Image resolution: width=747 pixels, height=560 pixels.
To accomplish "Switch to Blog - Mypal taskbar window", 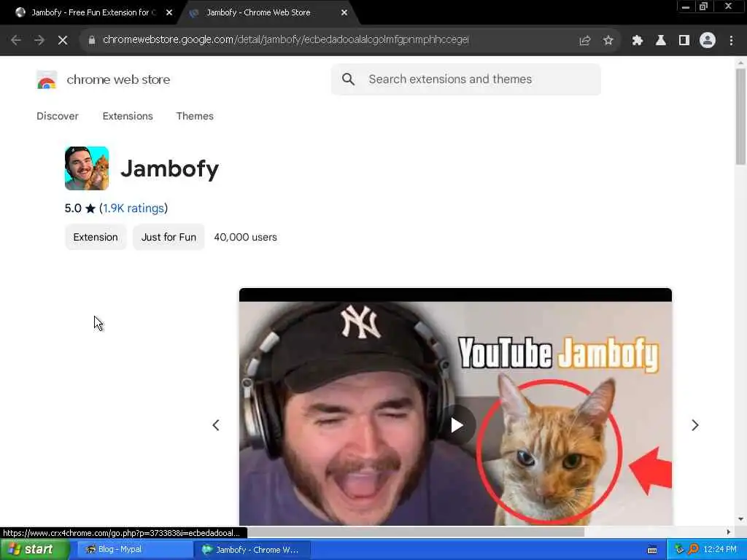I will [133, 550].
